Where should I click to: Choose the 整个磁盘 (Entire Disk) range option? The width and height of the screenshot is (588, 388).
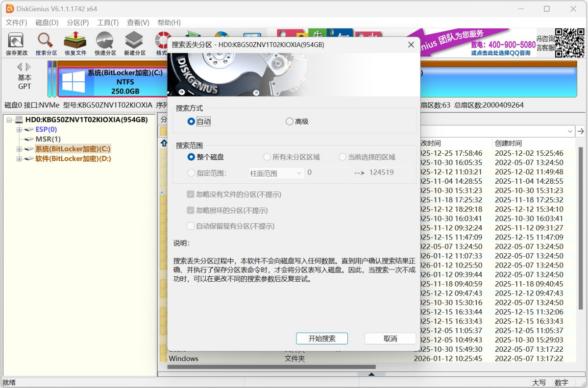pyautogui.click(x=192, y=157)
